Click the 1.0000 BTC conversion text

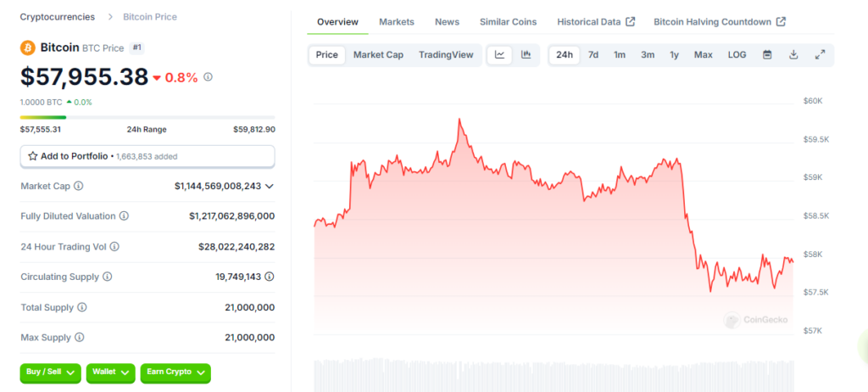tap(41, 102)
